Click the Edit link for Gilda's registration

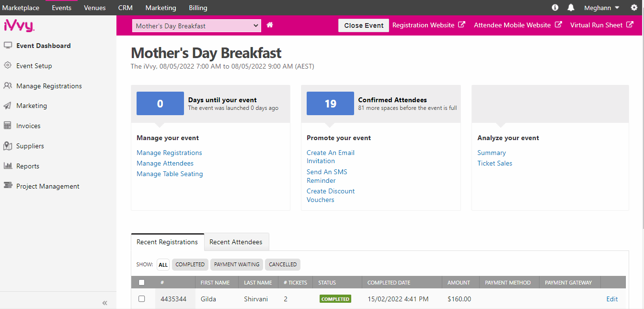pos(612,299)
